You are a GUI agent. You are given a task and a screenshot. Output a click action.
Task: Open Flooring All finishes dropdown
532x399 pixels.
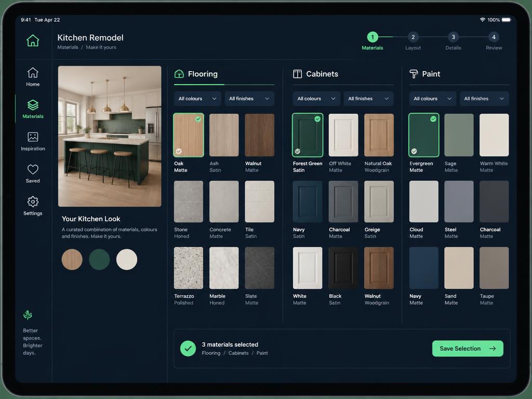point(249,98)
